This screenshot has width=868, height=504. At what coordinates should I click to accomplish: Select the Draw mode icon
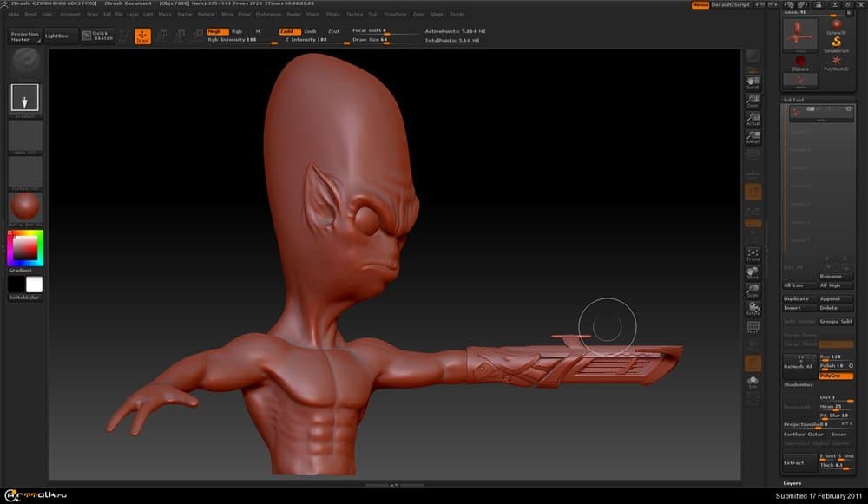coord(142,36)
